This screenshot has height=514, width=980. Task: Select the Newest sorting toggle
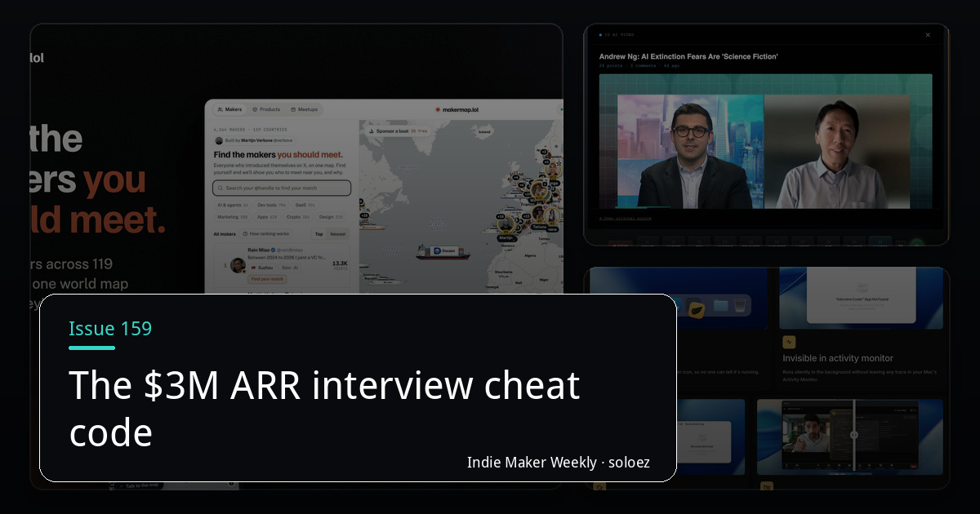click(338, 234)
